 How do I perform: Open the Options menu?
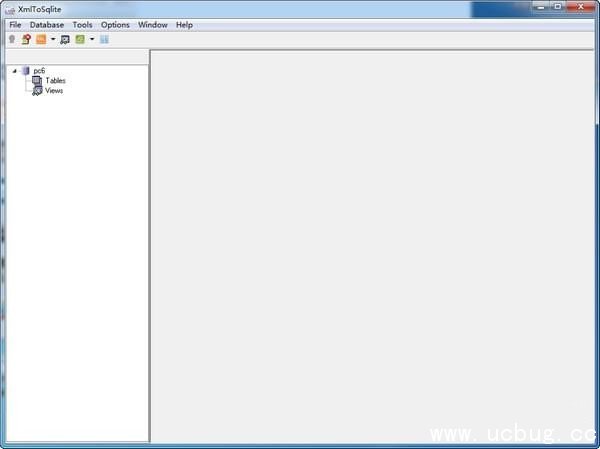click(115, 25)
